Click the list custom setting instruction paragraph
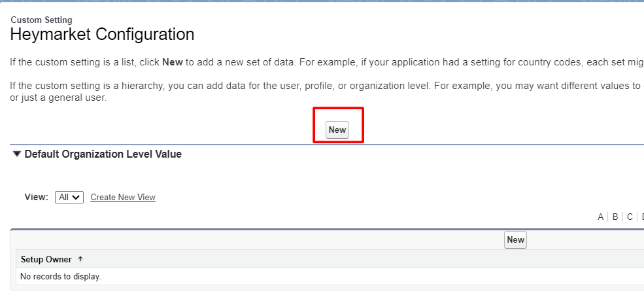 pyautogui.click(x=327, y=63)
